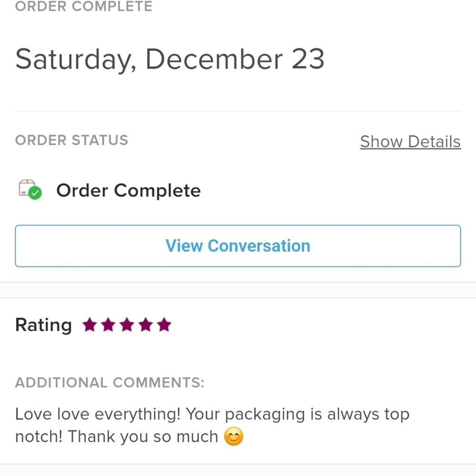Select the date heading Saturday, December 23
Viewport: 476px width, 476px height.
(x=170, y=59)
